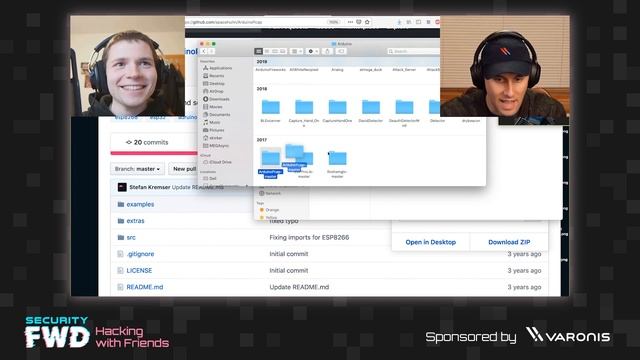Open the Firefox library icon
This screenshot has height=360, width=640.
click(409, 22)
